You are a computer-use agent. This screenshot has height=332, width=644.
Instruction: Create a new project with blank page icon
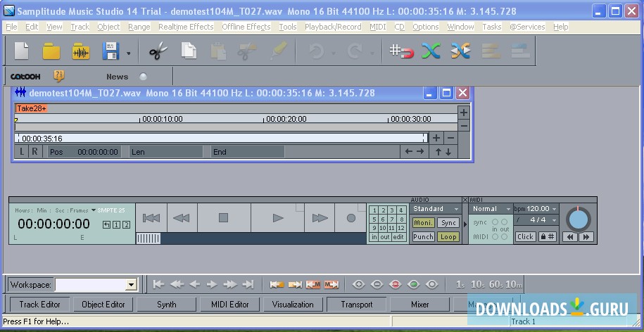click(x=22, y=51)
